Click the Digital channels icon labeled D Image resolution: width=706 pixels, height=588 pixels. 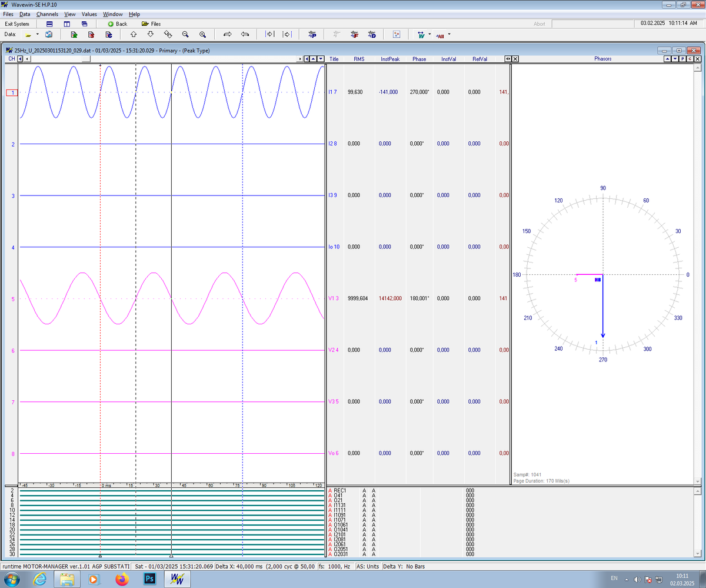[x=371, y=34]
